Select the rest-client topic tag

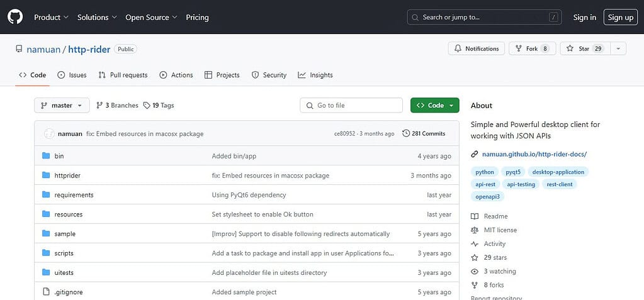tap(560, 184)
